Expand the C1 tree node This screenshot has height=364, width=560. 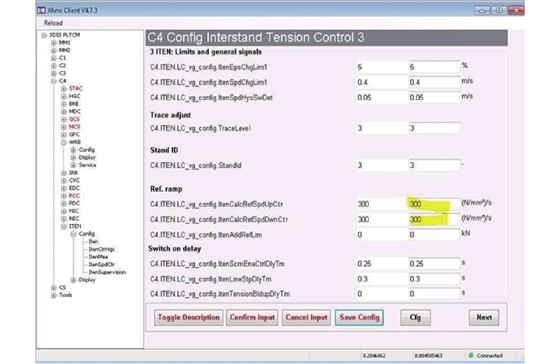click(x=54, y=58)
